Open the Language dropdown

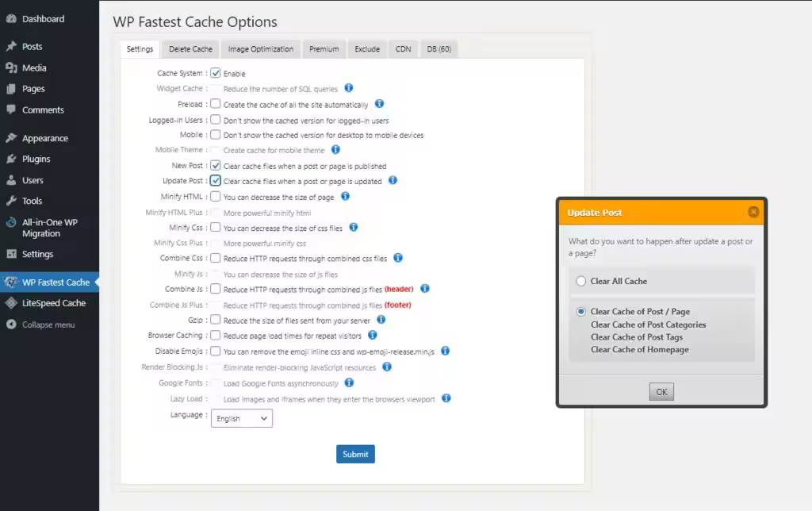pos(242,418)
